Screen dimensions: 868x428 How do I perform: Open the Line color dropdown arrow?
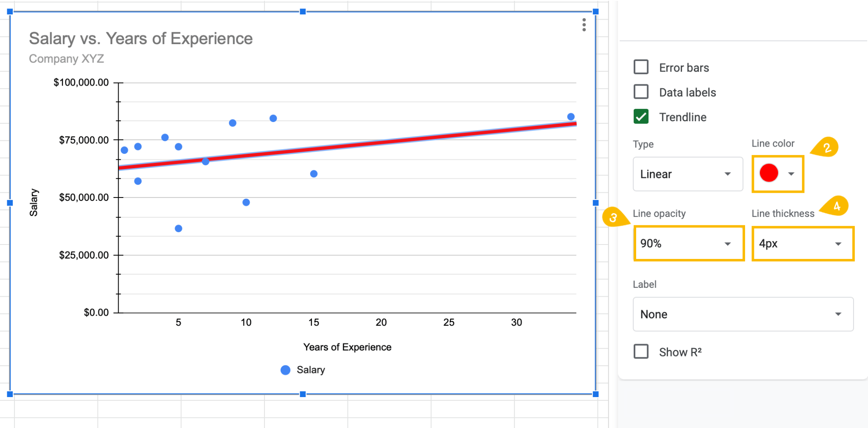coord(791,173)
